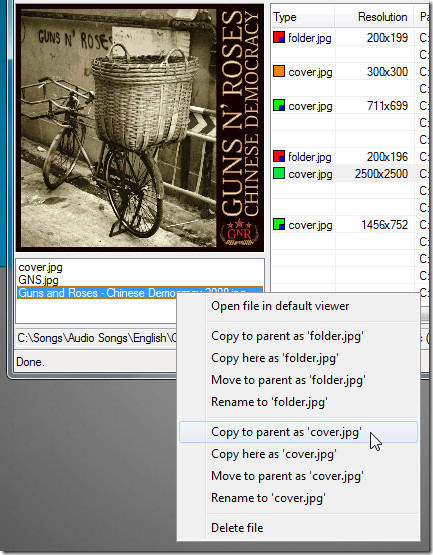This screenshot has width=433, height=555.
Task: Select the cover.jpg row with 711x699
Action: click(350, 105)
